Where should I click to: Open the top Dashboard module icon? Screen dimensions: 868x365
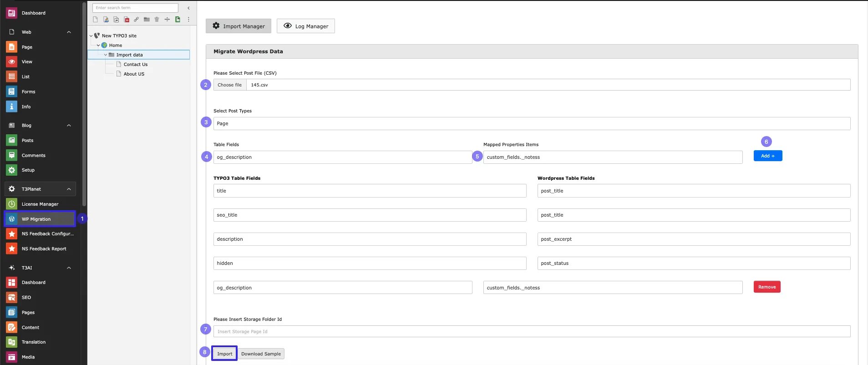click(12, 13)
